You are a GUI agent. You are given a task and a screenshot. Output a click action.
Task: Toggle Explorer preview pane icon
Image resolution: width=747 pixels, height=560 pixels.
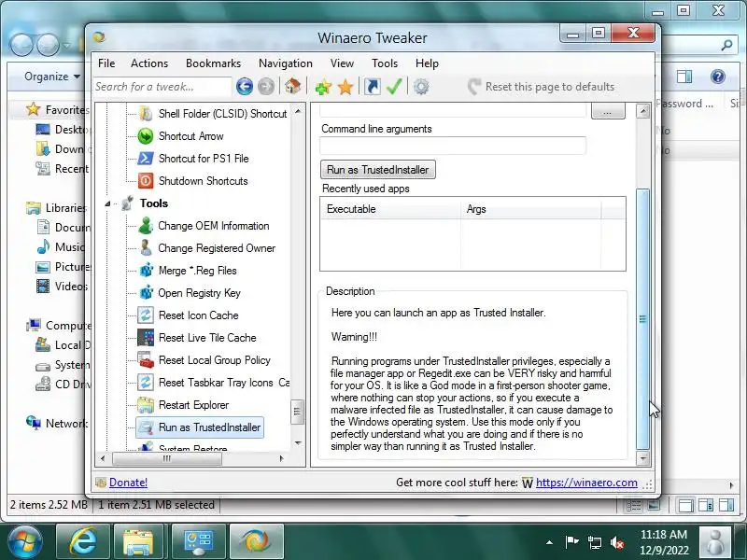tap(684, 77)
